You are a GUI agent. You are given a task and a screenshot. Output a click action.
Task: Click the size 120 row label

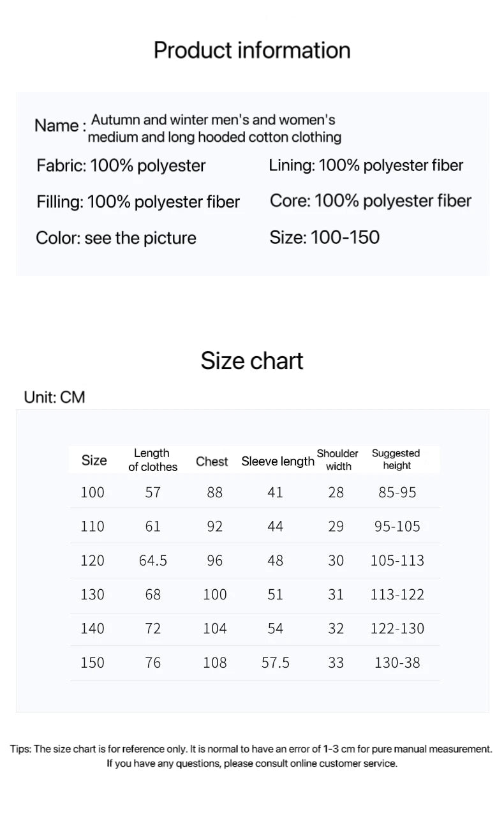tap(93, 560)
